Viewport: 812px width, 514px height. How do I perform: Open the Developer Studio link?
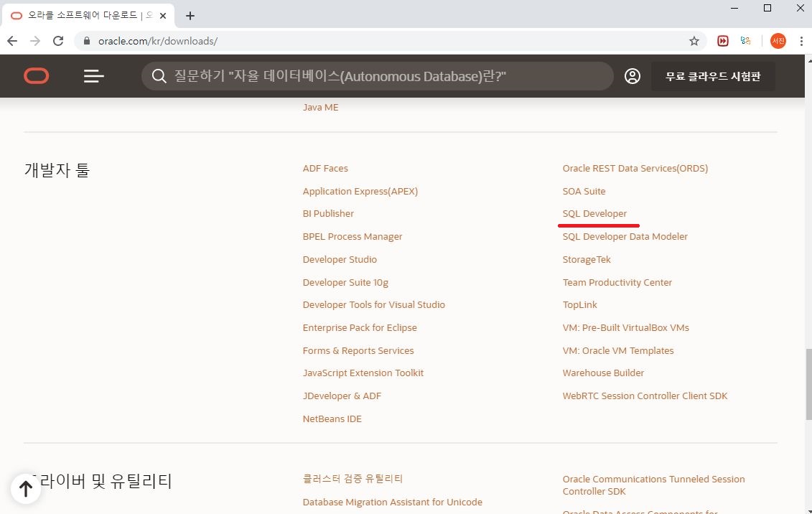[x=340, y=259]
